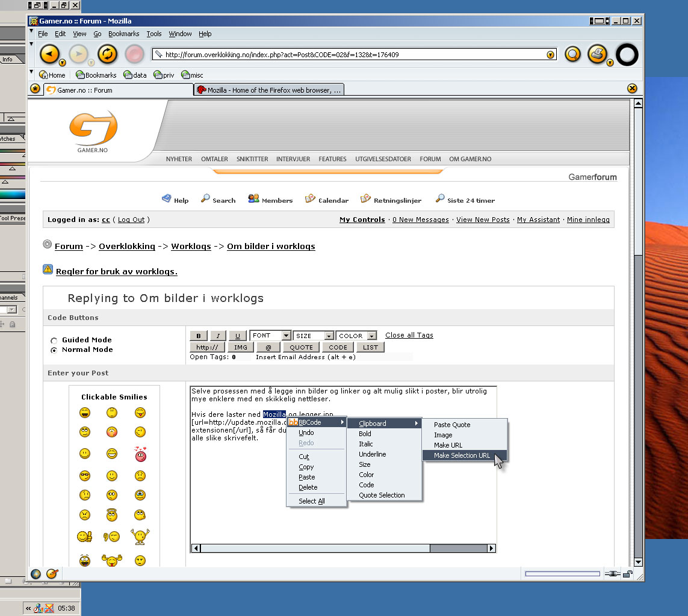Image resolution: width=688 pixels, height=616 pixels.
Task: Reload the page with the Reload icon
Action: coord(108,54)
